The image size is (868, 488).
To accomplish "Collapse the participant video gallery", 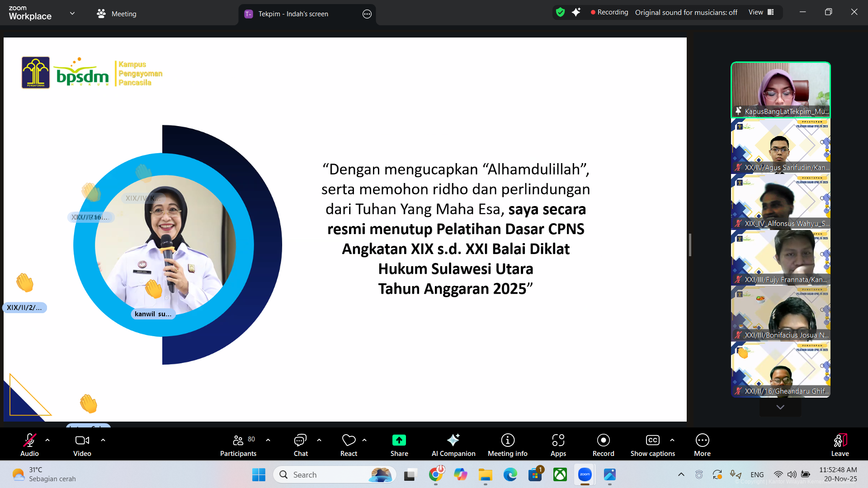I will tap(780, 407).
